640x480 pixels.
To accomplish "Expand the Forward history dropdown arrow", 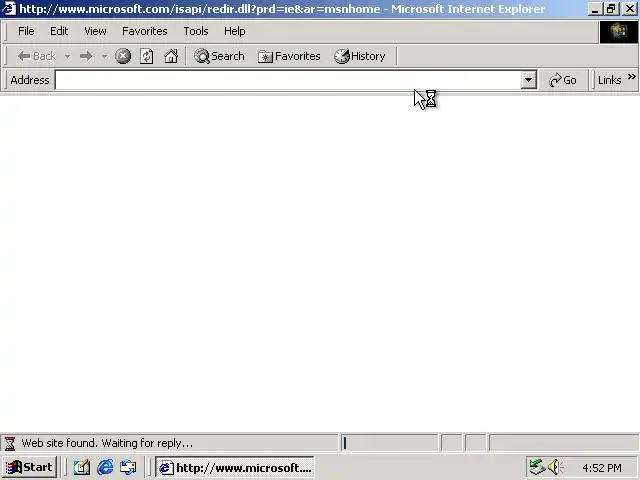I will tap(104, 56).
